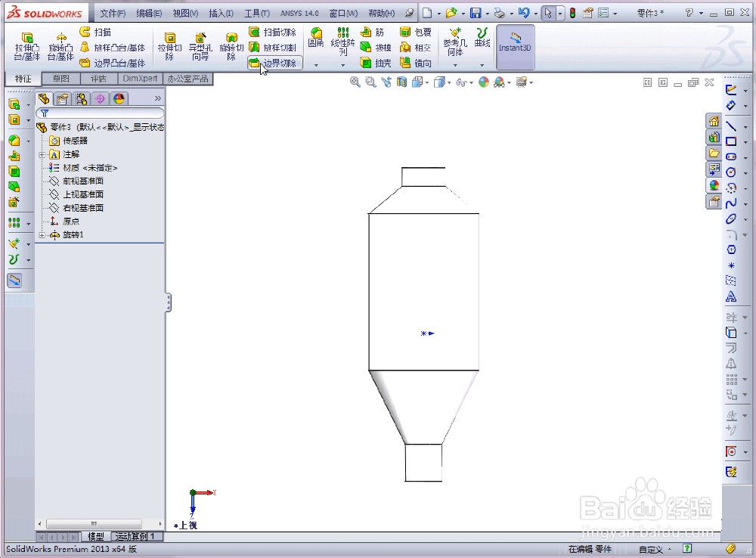Switch to the 草图 sketch tab
This screenshot has width=756, height=558.
pyautogui.click(x=60, y=78)
